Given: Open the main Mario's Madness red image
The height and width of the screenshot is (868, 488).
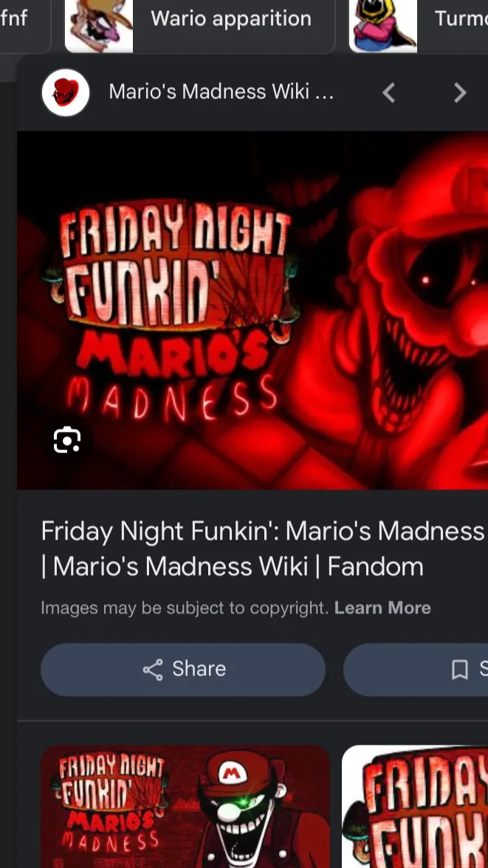Looking at the screenshot, I should [x=252, y=310].
